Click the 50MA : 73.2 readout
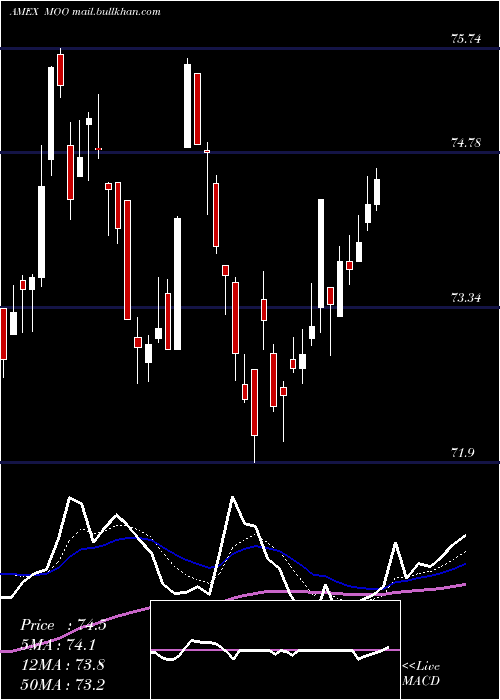 point(63,684)
